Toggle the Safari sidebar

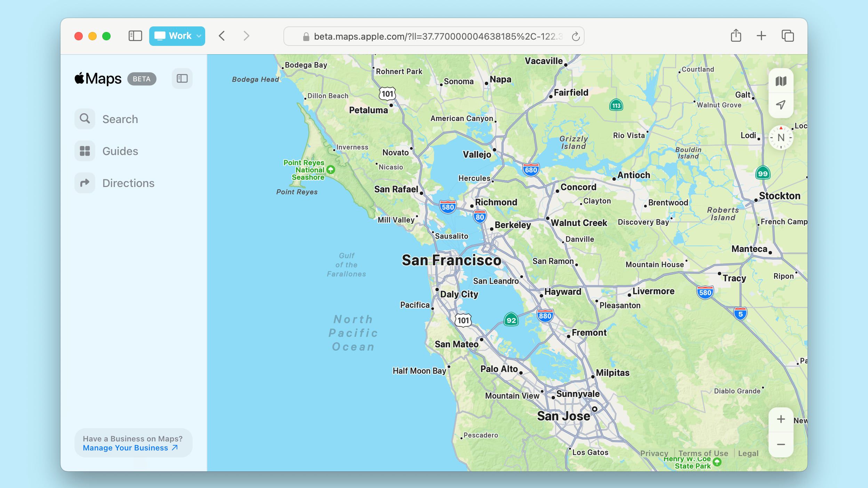pyautogui.click(x=136, y=35)
